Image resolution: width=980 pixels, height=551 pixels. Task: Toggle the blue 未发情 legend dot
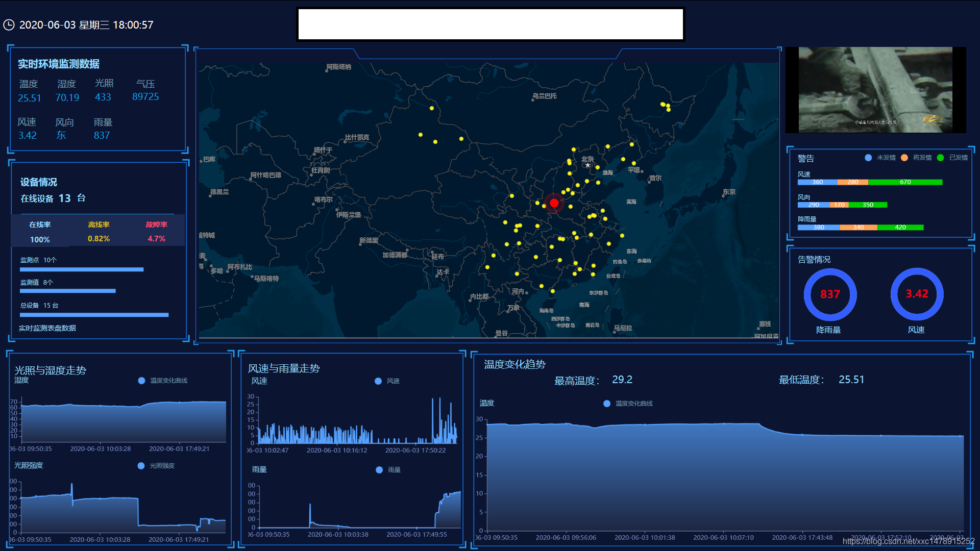[x=868, y=158]
